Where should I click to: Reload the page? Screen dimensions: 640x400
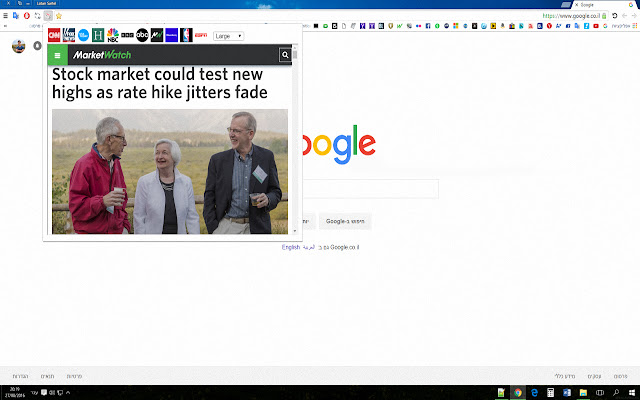(614, 16)
